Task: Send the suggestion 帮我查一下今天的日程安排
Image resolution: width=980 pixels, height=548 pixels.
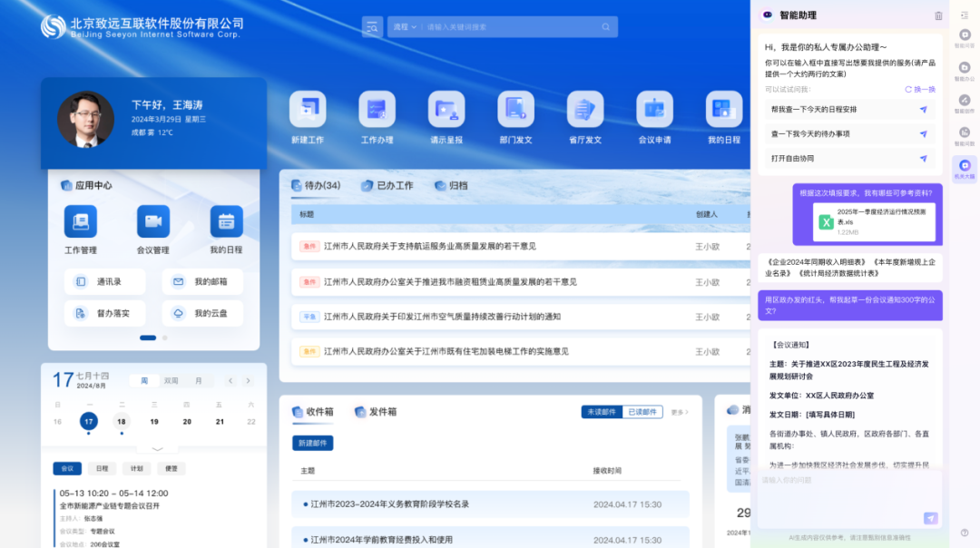Action: click(x=923, y=110)
